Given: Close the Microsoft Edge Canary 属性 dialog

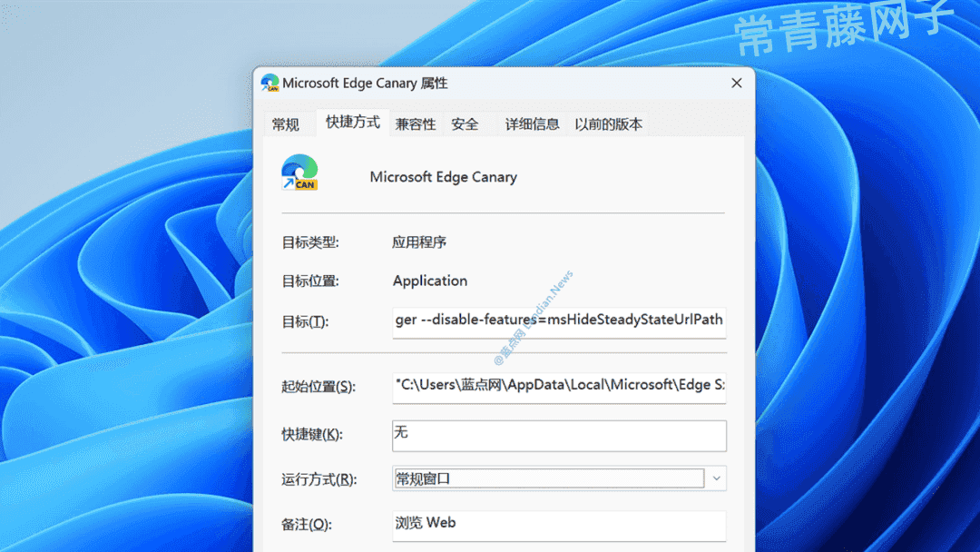Looking at the screenshot, I should 737,84.
